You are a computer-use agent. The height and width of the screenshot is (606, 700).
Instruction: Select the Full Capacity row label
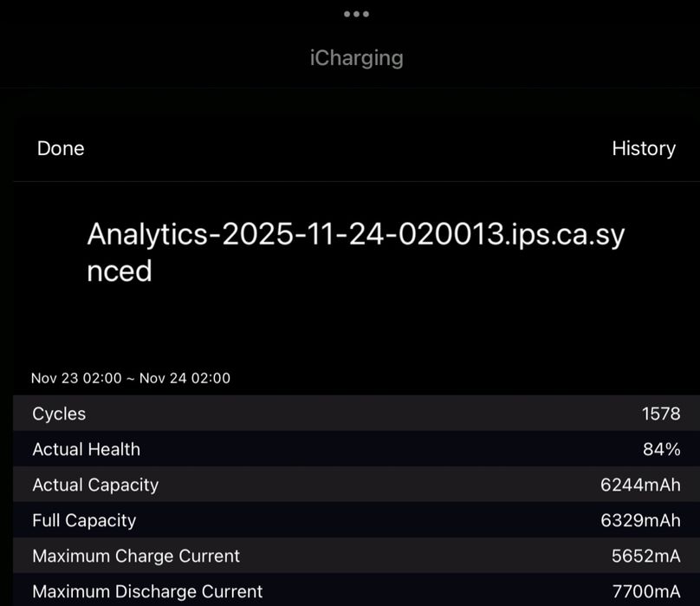[x=84, y=520]
